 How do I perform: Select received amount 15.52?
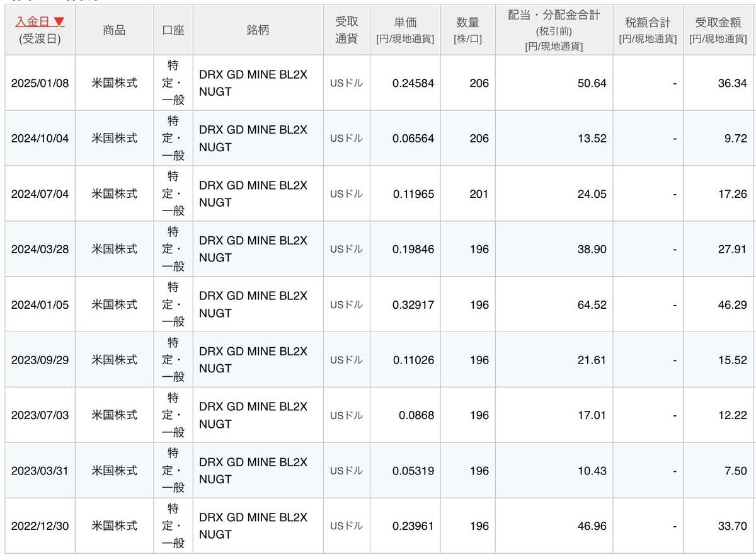[x=732, y=360]
